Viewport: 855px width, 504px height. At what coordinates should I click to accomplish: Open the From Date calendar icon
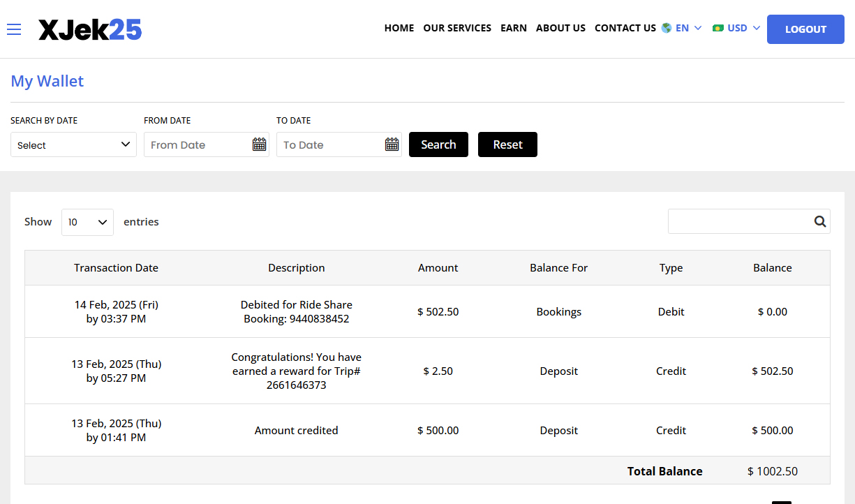click(259, 144)
